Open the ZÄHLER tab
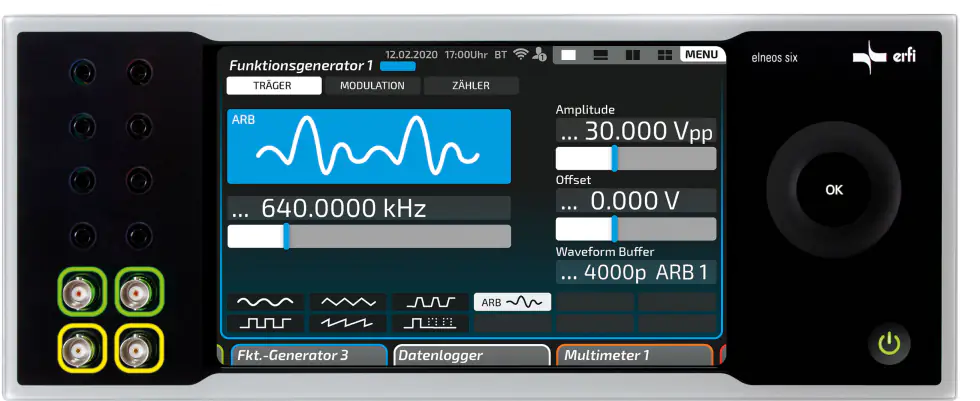The height and width of the screenshot is (401, 980). (x=470, y=86)
